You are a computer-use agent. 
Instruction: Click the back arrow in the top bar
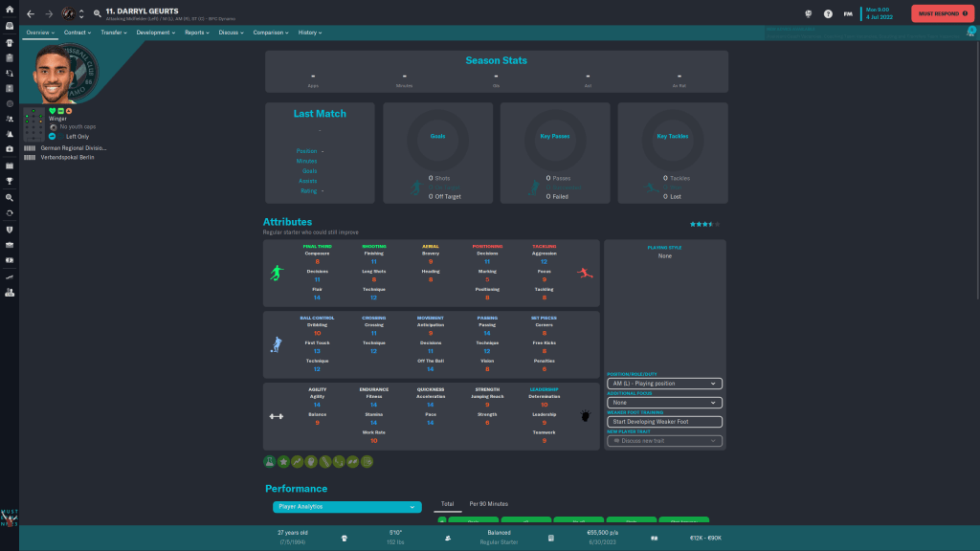click(x=31, y=13)
